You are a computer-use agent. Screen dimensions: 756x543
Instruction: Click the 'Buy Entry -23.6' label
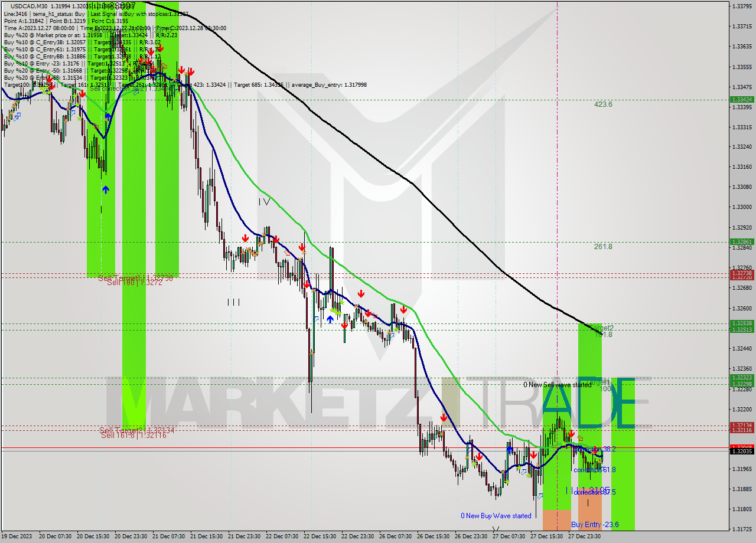pyautogui.click(x=595, y=525)
